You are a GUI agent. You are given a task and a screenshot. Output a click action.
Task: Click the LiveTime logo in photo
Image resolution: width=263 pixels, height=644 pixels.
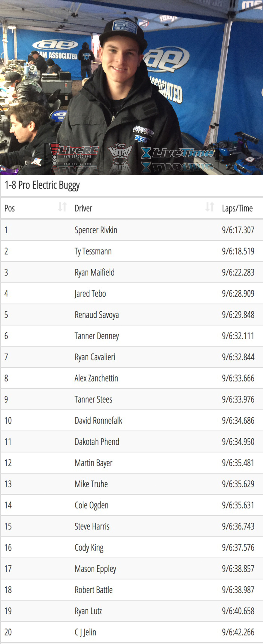tap(178, 153)
